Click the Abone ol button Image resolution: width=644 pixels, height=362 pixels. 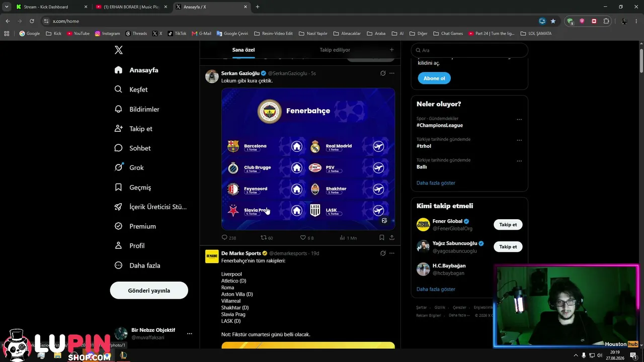click(434, 78)
